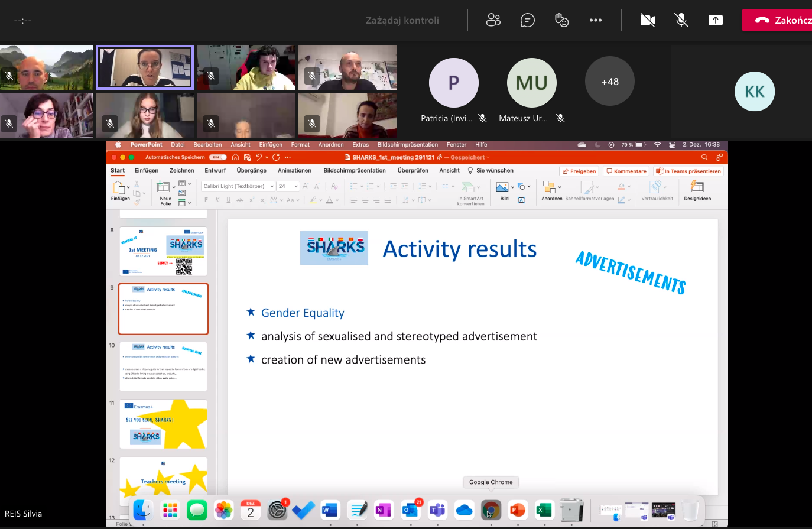This screenshot has width=812, height=529.
Task: Open the Bildschirmpräsentation menu in menu bar
Action: coord(408,145)
